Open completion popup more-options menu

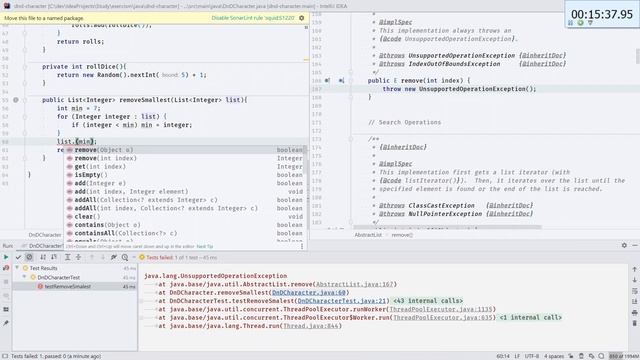point(302,246)
